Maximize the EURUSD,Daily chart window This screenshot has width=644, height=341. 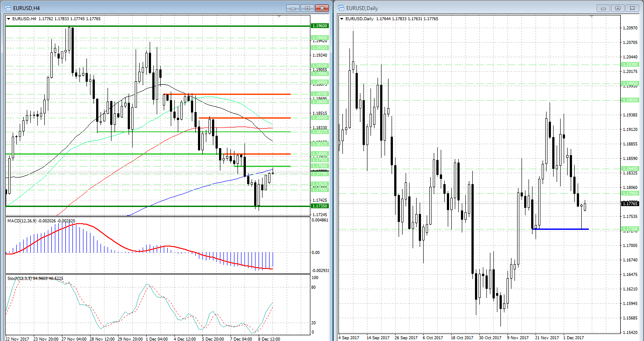(x=618, y=8)
